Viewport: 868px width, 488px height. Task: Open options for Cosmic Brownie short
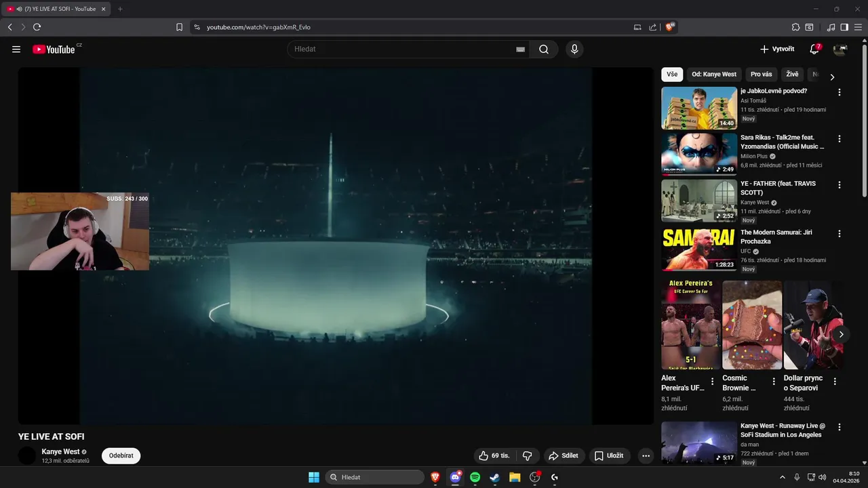pos(774,382)
